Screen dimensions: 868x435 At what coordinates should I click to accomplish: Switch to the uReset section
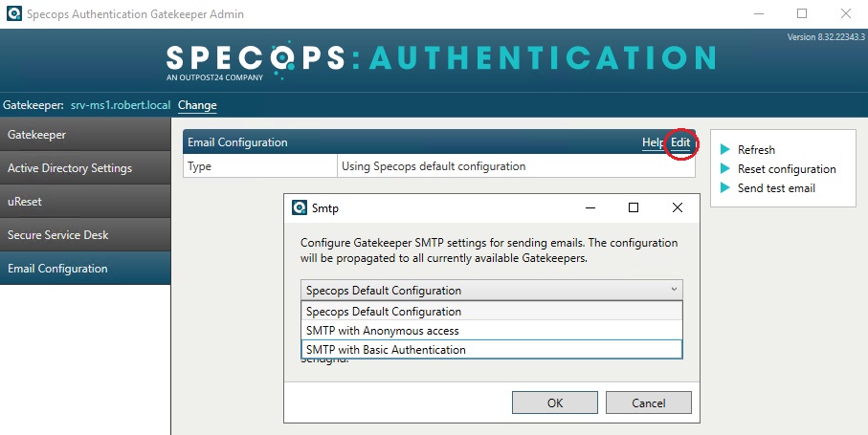(x=85, y=201)
